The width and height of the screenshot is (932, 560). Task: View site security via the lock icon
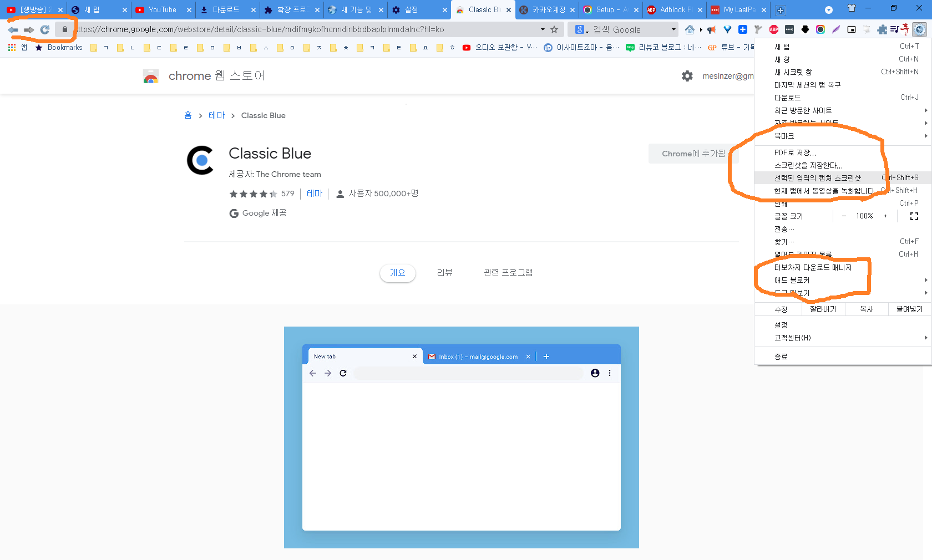(65, 29)
